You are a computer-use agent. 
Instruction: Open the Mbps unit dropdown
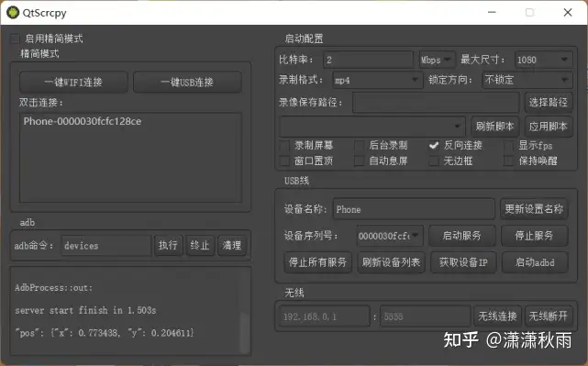(437, 60)
